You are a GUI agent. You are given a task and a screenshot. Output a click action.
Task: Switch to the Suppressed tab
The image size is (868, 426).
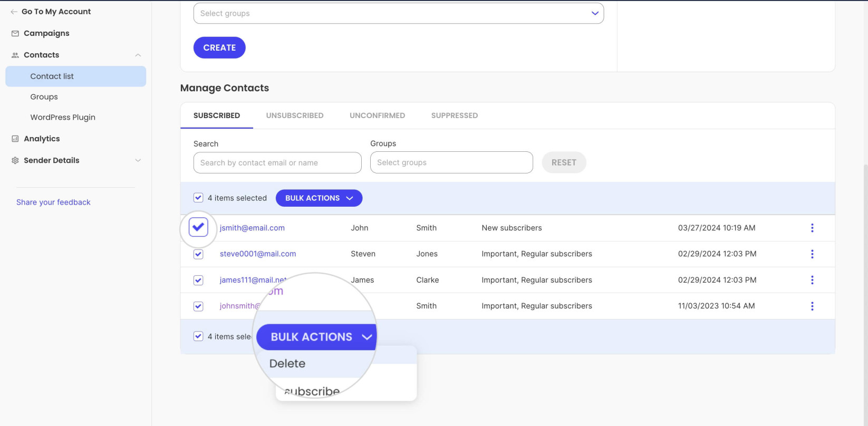click(x=455, y=115)
